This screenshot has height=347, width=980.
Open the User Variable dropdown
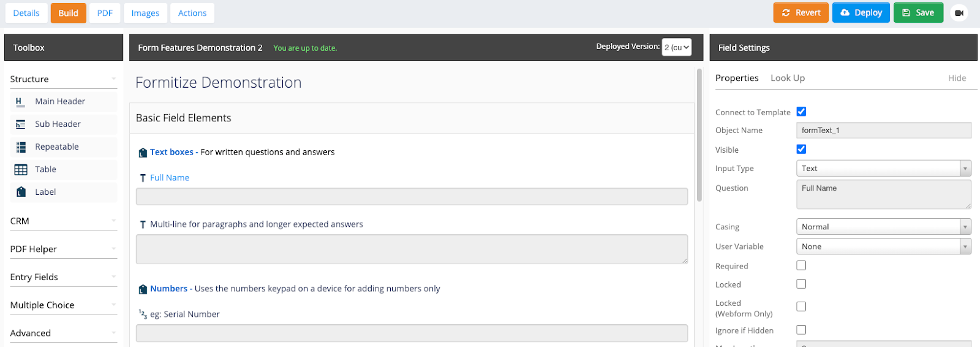click(x=884, y=246)
